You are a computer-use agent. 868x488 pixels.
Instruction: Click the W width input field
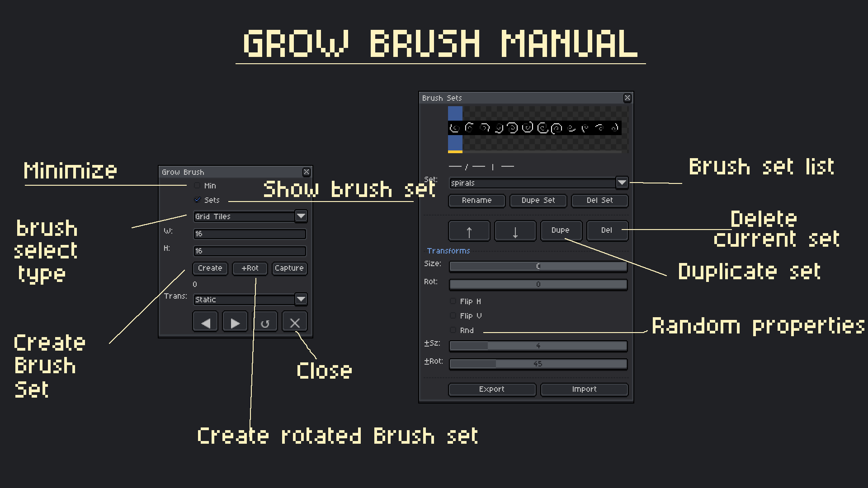click(x=250, y=234)
